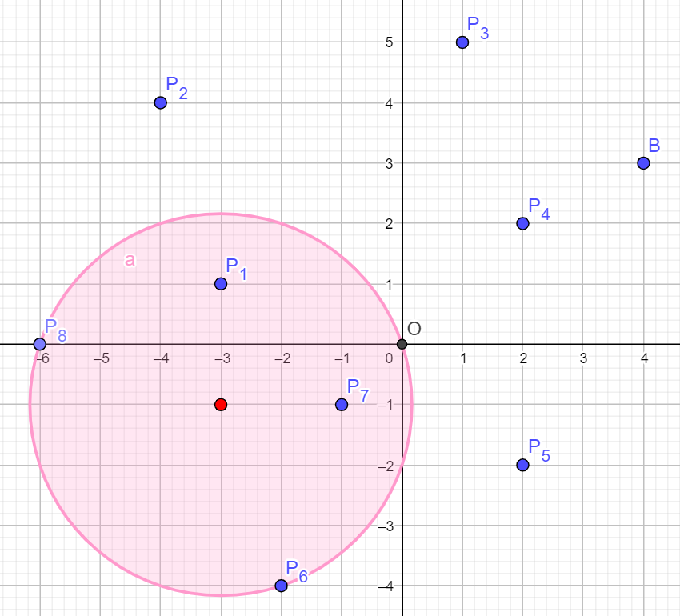
Task: Select the origin point O
Action: point(402,344)
